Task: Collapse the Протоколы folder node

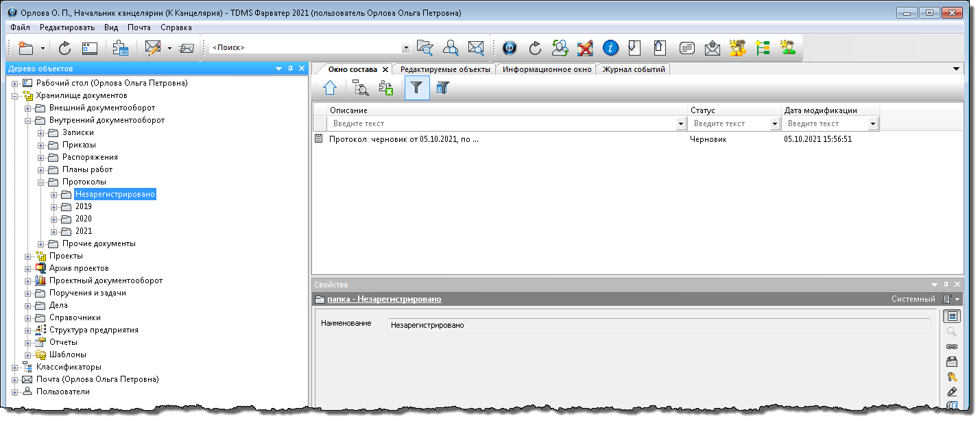Action: [x=41, y=182]
